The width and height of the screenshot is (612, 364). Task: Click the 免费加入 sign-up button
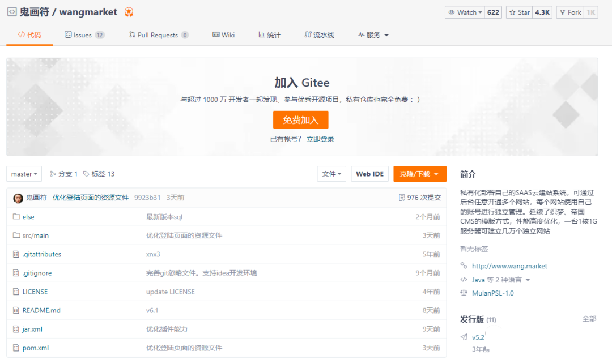pyautogui.click(x=300, y=119)
